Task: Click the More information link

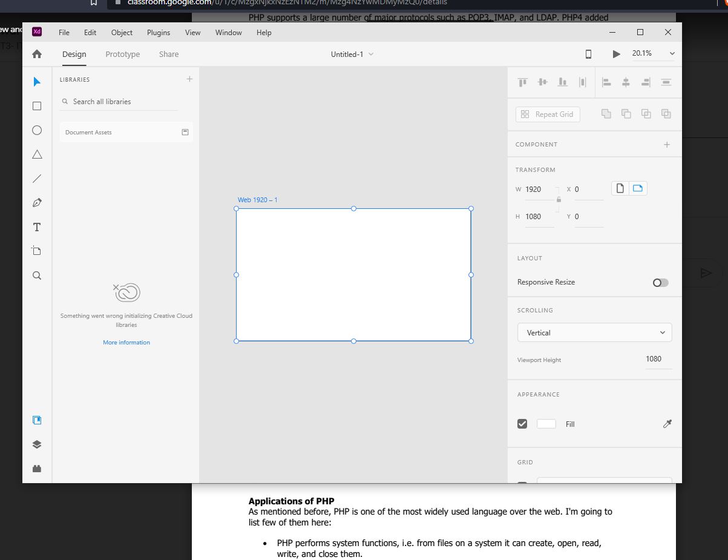Action: 126,343
